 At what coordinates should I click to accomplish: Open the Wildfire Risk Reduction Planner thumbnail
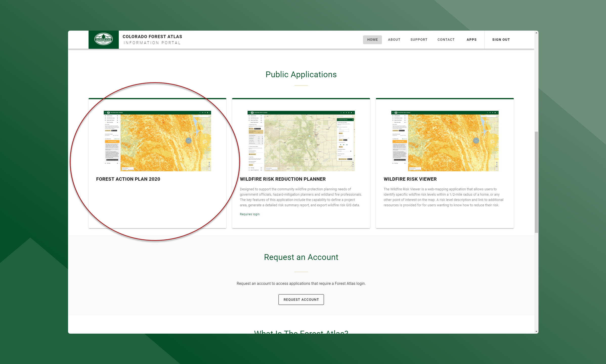click(x=301, y=141)
